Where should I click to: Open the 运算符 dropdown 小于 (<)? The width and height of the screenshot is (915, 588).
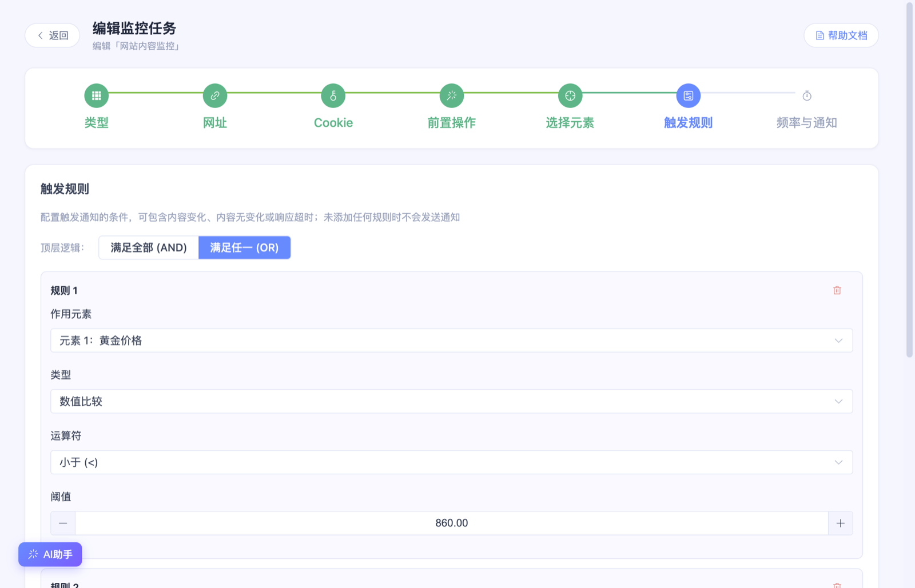[452, 462]
